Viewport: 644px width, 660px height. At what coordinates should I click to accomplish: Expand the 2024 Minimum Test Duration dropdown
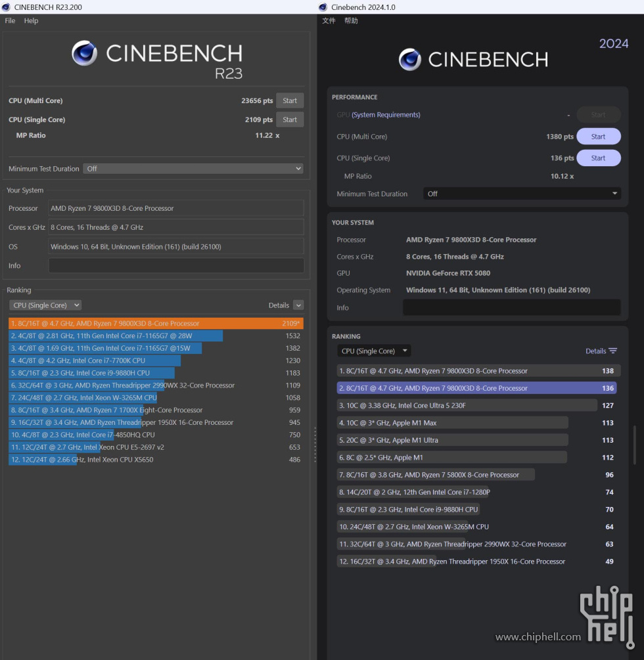[x=522, y=194]
